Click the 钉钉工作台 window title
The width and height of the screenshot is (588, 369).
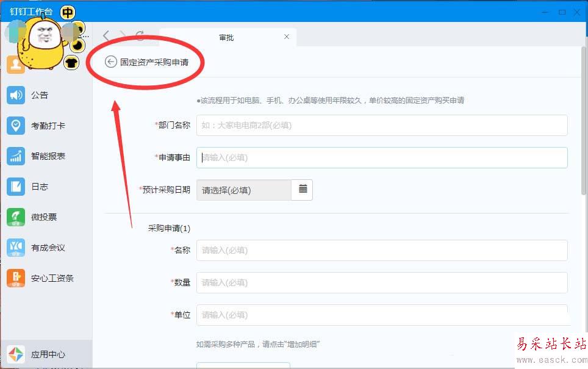pos(31,12)
